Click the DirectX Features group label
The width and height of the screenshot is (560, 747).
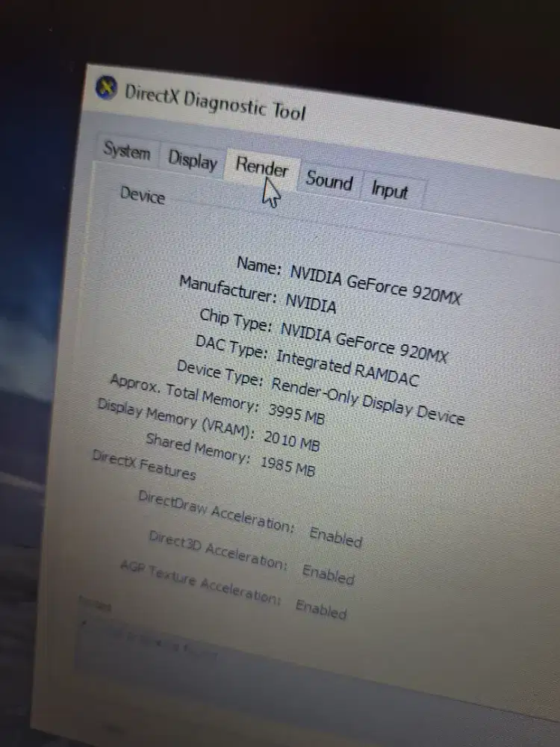pyautogui.click(x=144, y=465)
